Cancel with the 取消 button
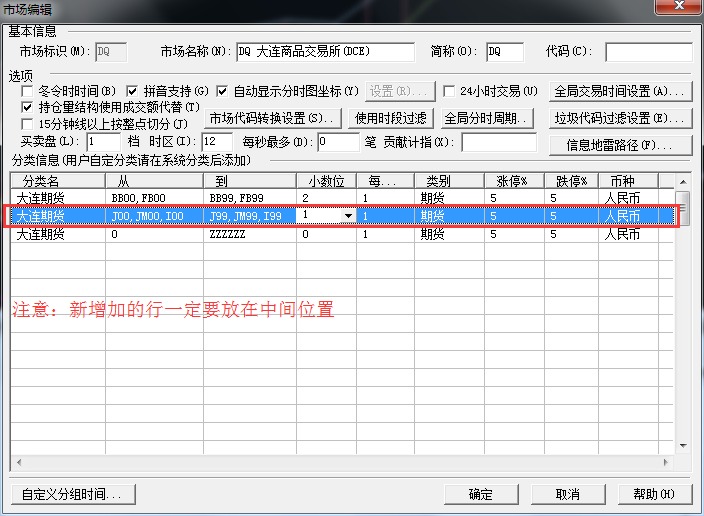The image size is (704, 516). 568,494
